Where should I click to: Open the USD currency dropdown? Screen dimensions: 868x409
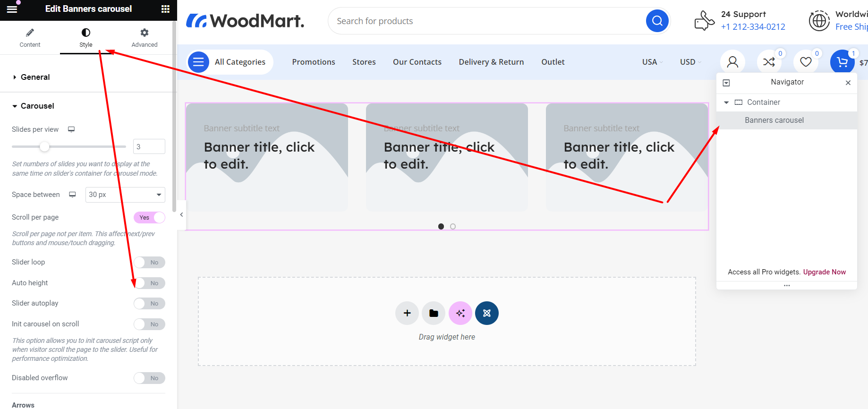click(x=690, y=62)
